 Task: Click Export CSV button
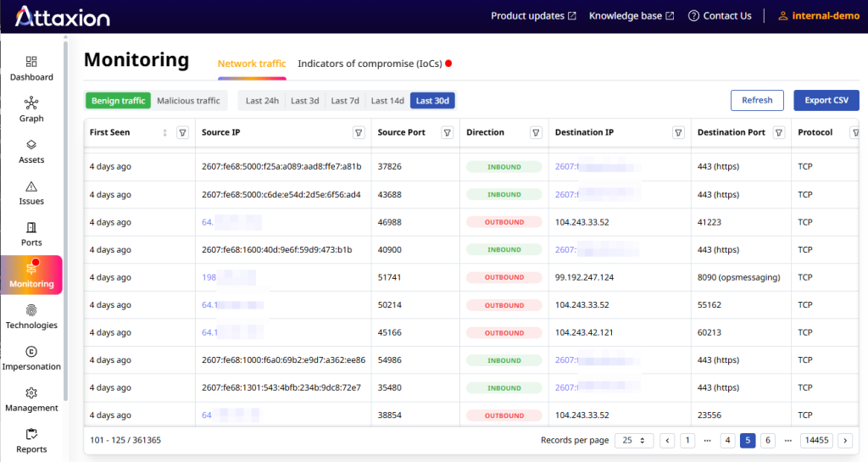tap(826, 100)
